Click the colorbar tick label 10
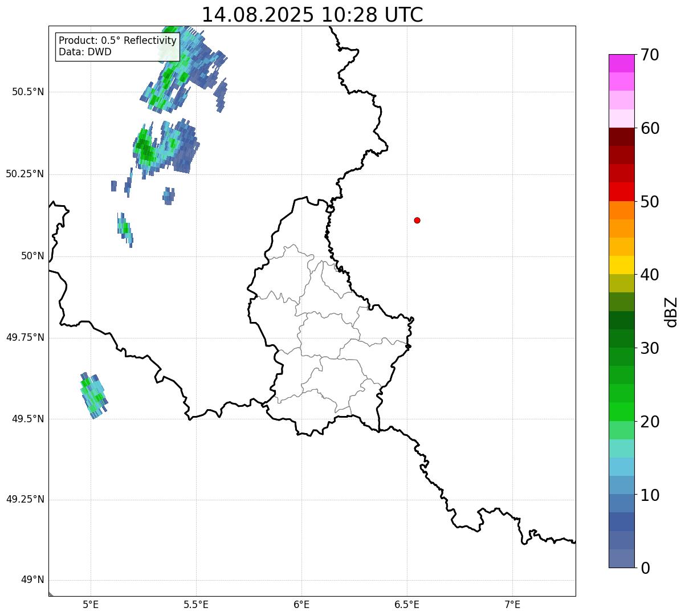The height and width of the screenshot is (616, 685). pyautogui.click(x=650, y=495)
